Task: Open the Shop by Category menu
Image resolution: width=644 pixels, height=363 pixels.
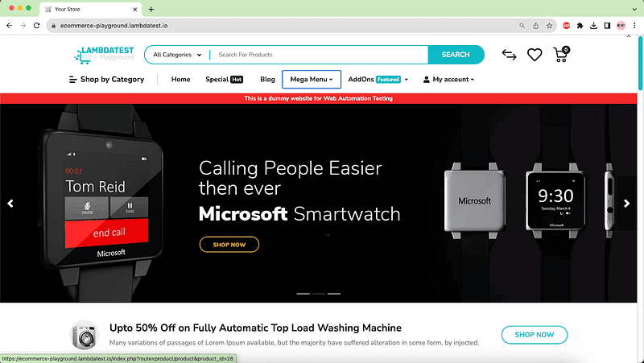Action: point(106,79)
